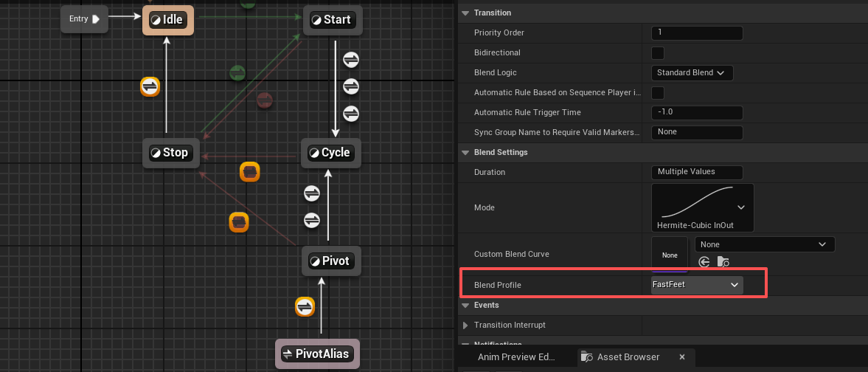Click the Asset Browser tab icon
The height and width of the screenshot is (372, 868).
pyautogui.click(x=588, y=357)
